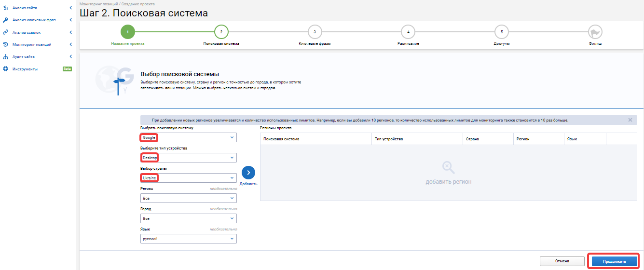This screenshot has width=644, height=270.
Task: Click the link icon for Анализ ссылок
Action: pos(5,32)
